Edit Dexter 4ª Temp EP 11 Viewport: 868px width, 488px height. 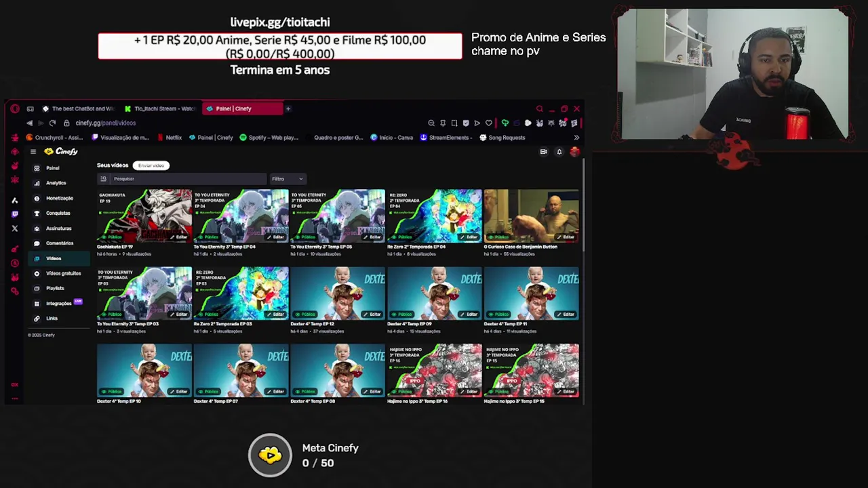566,314
